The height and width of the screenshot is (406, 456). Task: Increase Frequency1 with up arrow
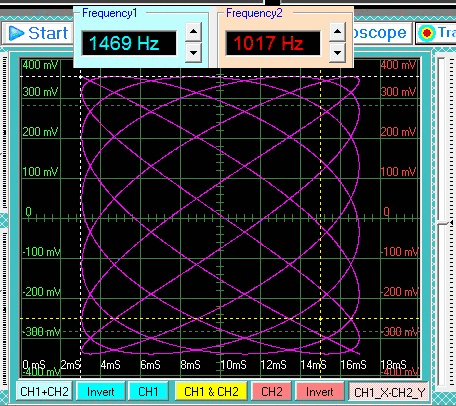click(x=193, y=32)
